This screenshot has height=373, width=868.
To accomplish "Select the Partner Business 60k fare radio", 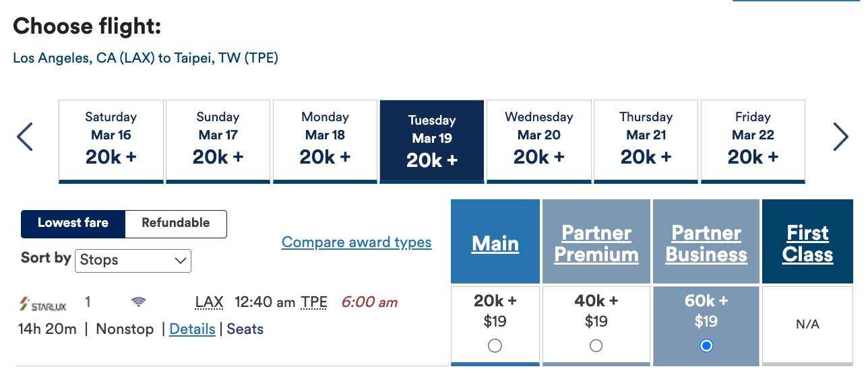I will coord(706,346).
